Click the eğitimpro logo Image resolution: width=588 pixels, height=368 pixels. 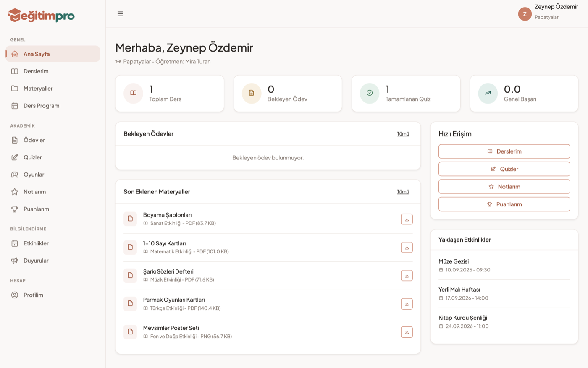[41, 16]
